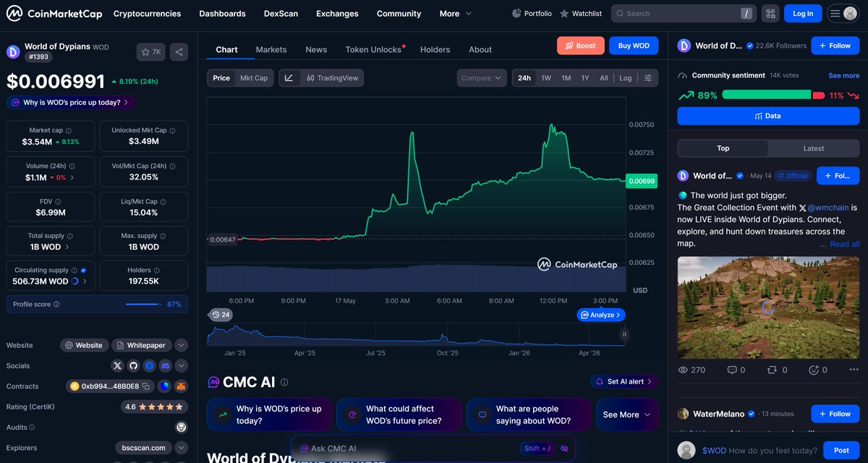Screen dimensions: 868x463
Task: Select the All chart range
Action: click(604, 78)
